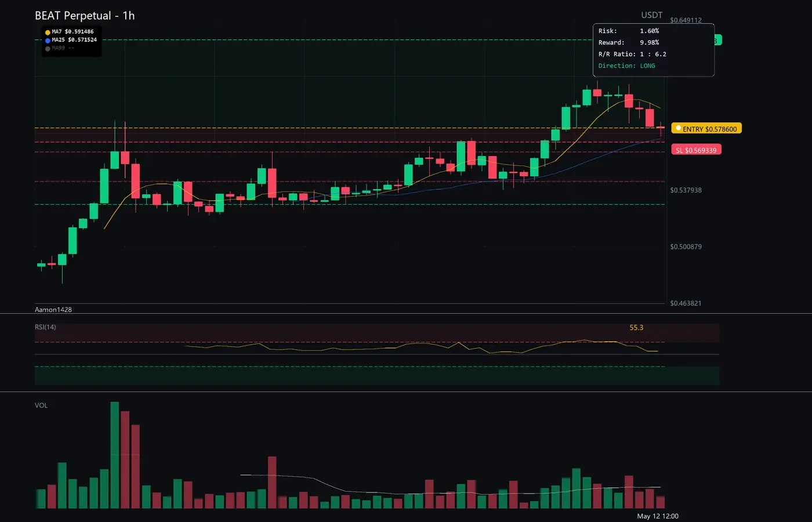Viewport: 812px width, 522px height.
Task: Click the $0.537938 price axis label
Action: coord(686,190)
